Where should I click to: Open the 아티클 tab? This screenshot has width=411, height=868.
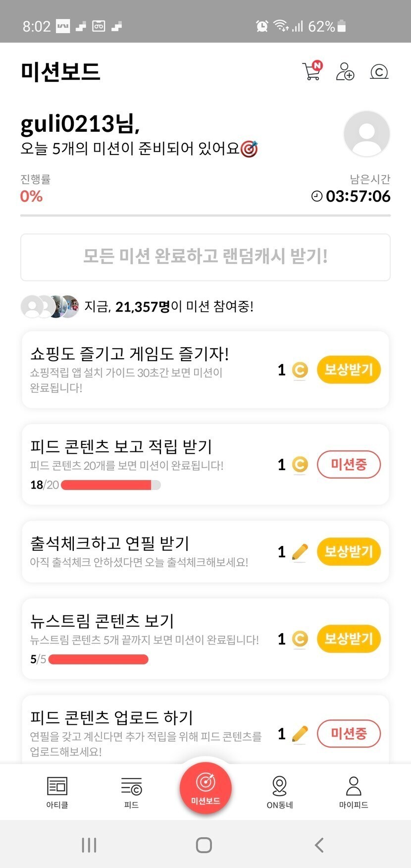[x=57, y=792]
